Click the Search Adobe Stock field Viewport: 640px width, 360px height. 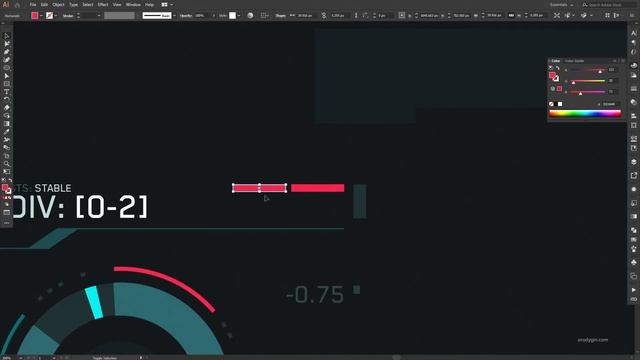point(609,5)
